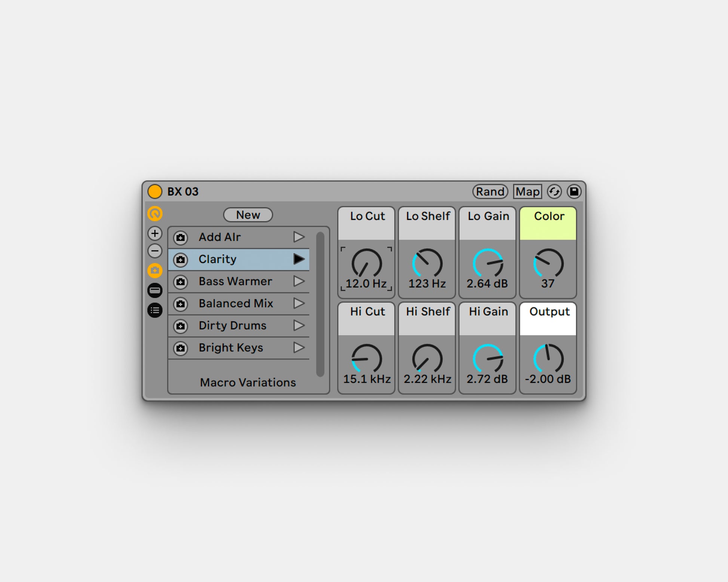This screenshot has height=582, width=728.
Task: Click the 2.64 dB value
Action: click(487, 283)
